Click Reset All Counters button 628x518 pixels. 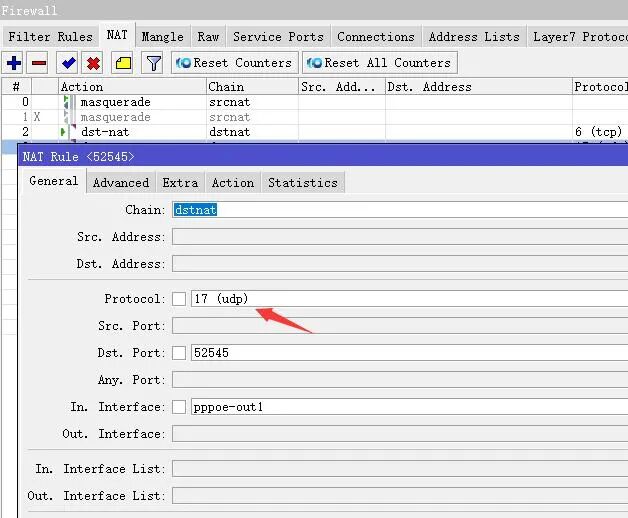pyautogui.click(x=379, y=63)
